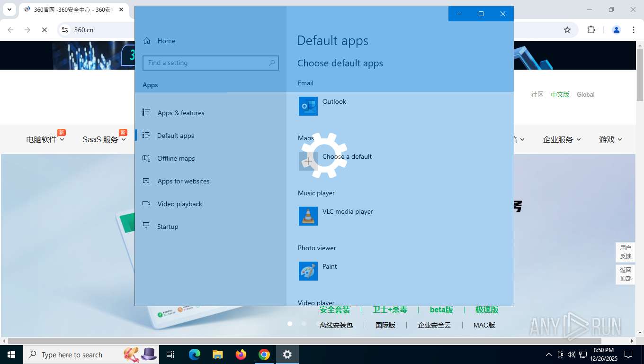The image size is (644, 364).
Task: Bookmark this page with star icon
Action: point(567,30)
